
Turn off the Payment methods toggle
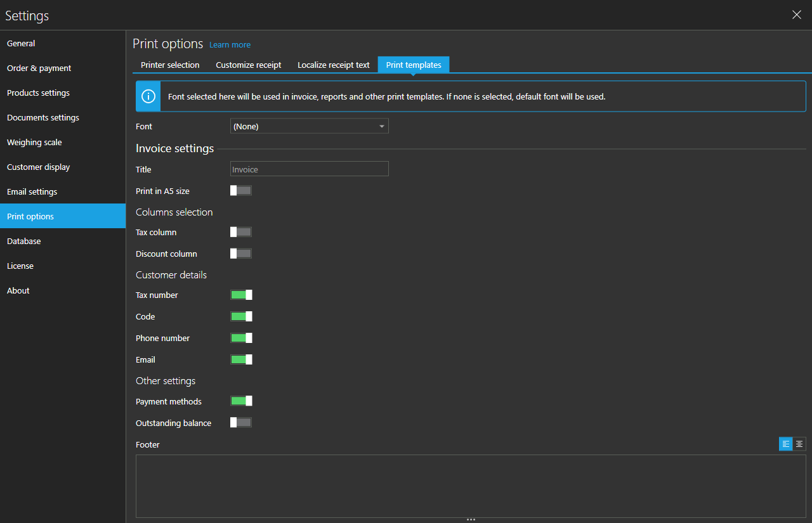(x=241, y=401)
